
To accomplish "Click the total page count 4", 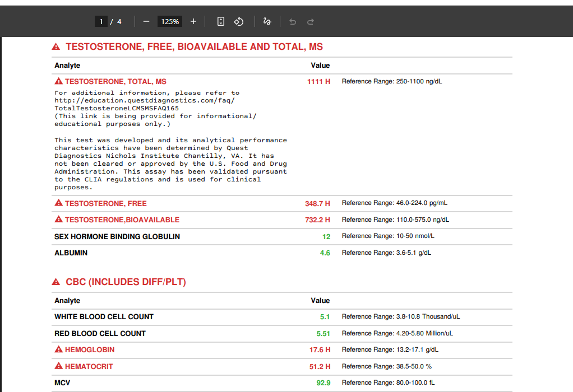I will coord(119,21).
